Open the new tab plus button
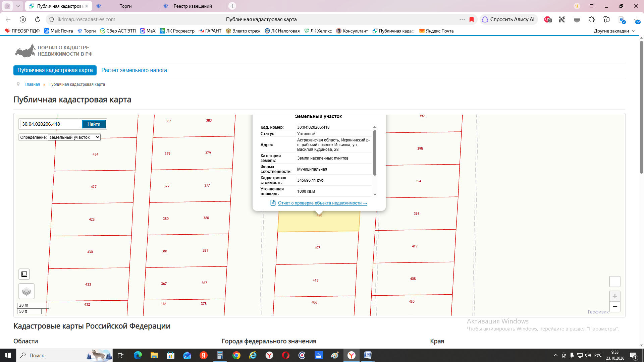The image size is (644, 362). click(x=232, y=6)
